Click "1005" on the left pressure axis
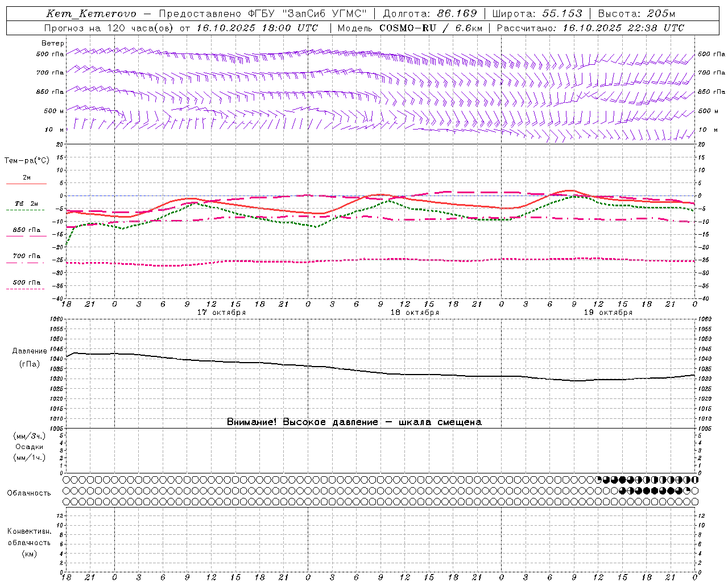This screenshot has height=582, width=728. [x=57, y=429]
